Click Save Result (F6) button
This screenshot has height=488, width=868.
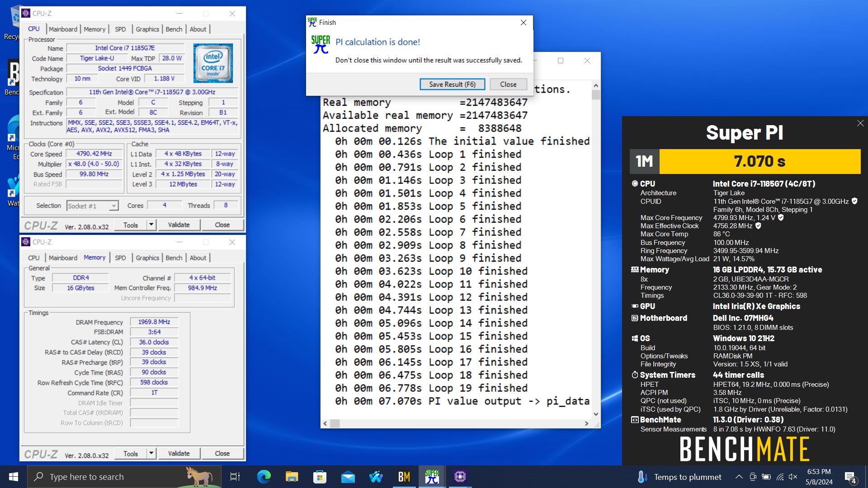[x=452, y=84]
